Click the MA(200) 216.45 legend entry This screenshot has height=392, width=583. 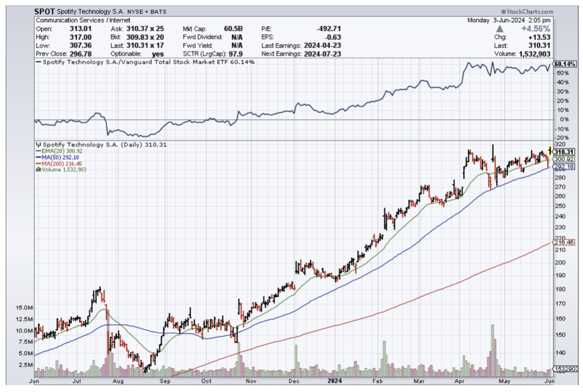coord(59,164)
